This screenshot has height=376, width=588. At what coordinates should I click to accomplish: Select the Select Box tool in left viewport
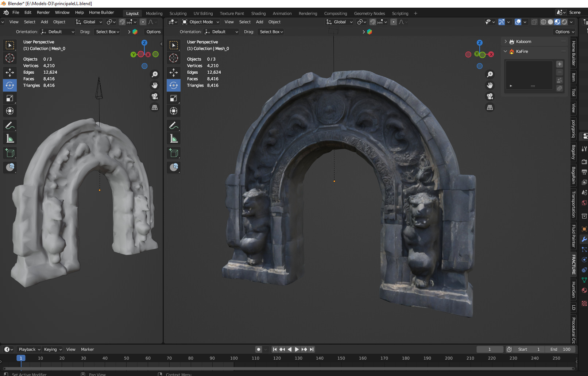click(x=10, y=45)
